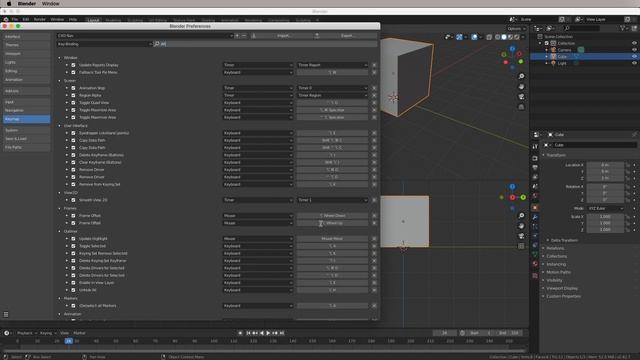Open File Paths section in Preferences sidebar
The image size is (640, 360).
(x=27, y=147)
